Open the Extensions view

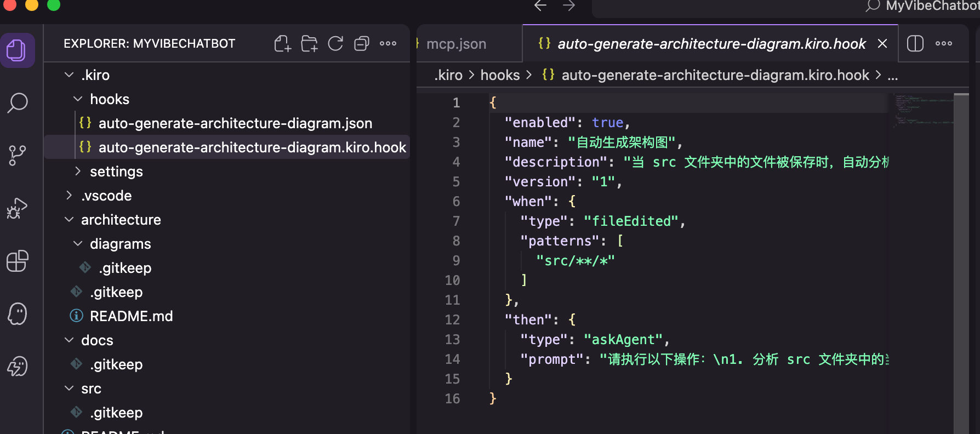tap(18, 261)
